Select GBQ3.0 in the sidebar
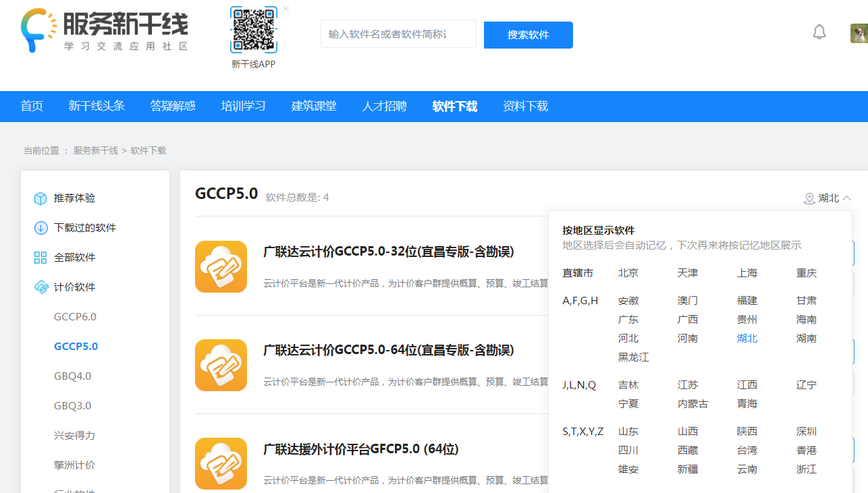Image resolution: width=868 pixels, height=493 pixels. click(x=72, y=406)
